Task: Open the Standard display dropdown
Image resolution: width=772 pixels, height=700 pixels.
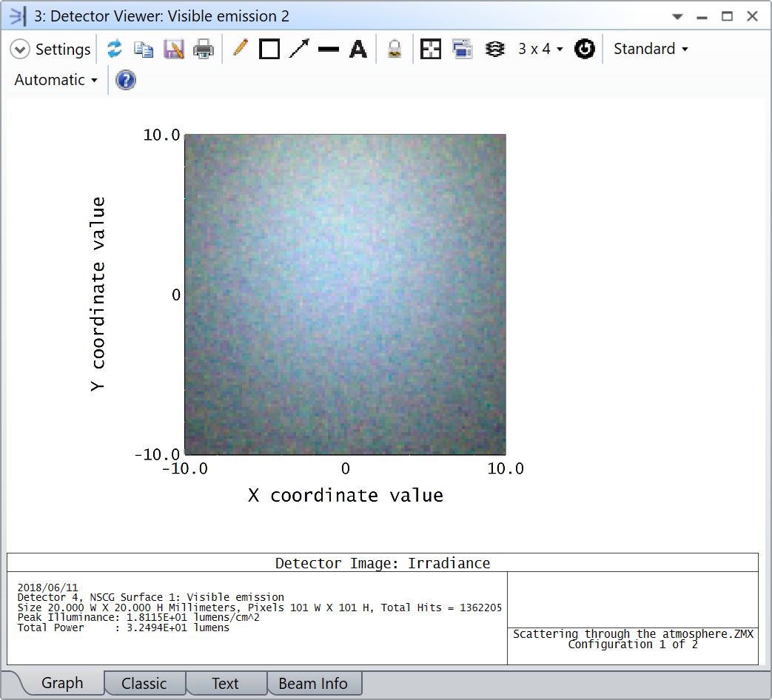Action: pos(649,49)
